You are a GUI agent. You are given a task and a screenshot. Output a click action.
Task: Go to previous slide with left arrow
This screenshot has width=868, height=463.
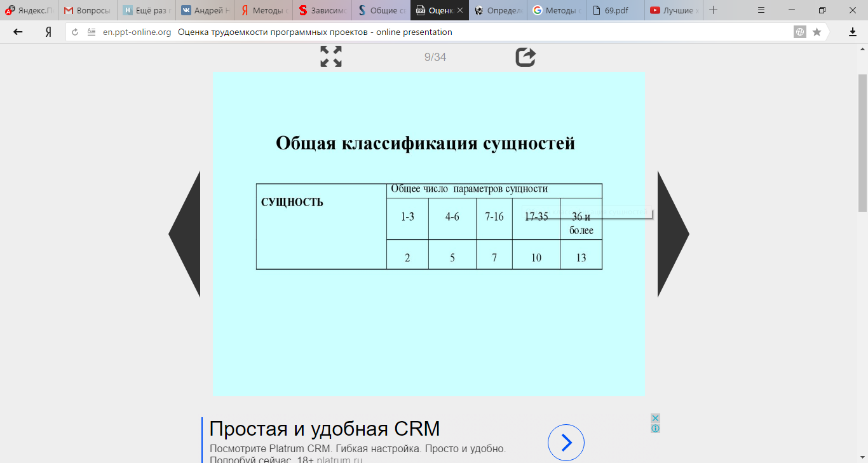pyautogui.click(x=184, y=234)
